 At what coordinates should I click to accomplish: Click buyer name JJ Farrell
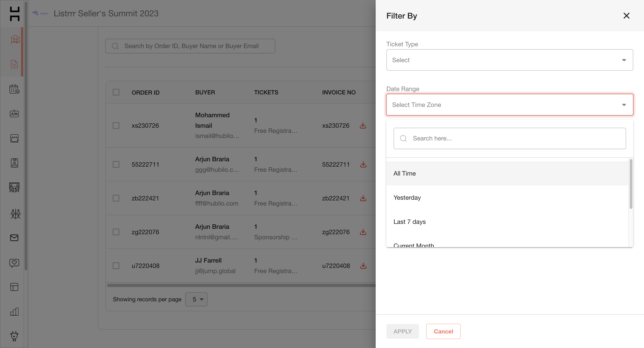pos(208,261)
